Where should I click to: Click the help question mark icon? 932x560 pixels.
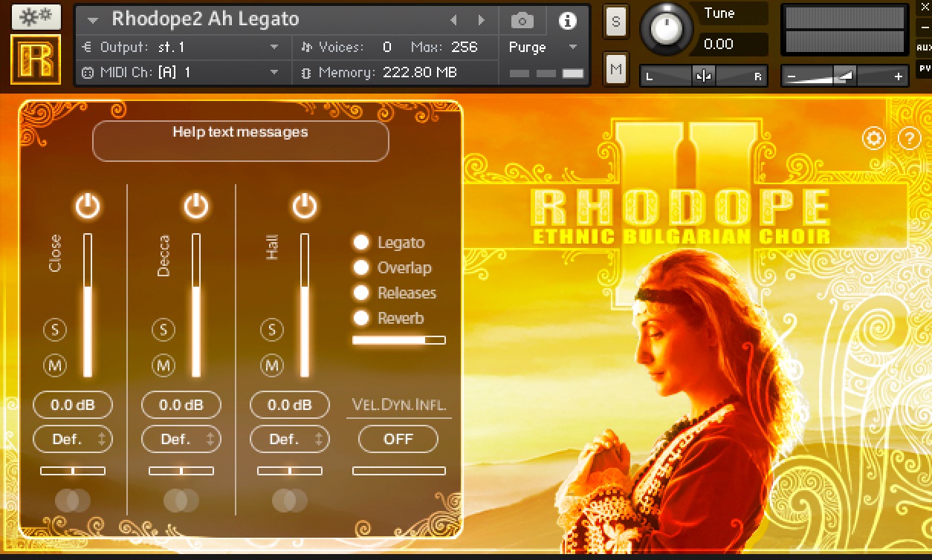point(910,138)
